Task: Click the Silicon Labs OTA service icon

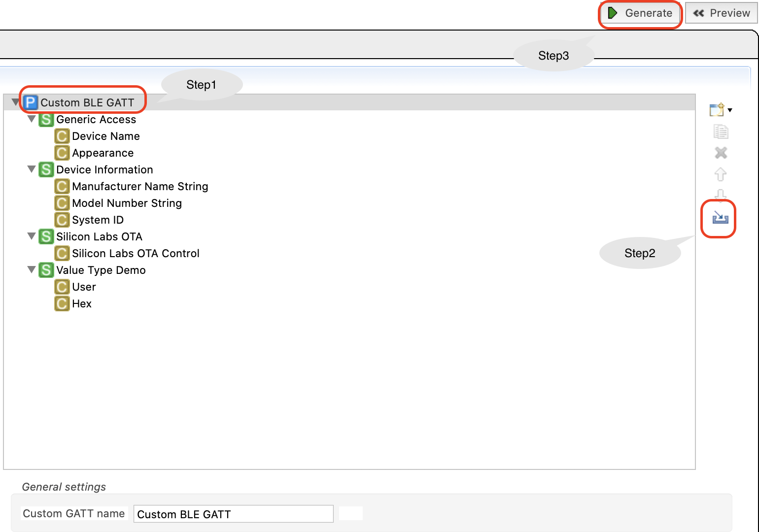Action: click(x=46, y=236)
